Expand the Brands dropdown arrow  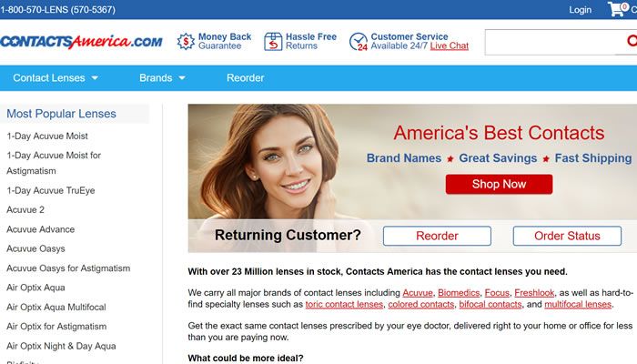tap(182, 78)
